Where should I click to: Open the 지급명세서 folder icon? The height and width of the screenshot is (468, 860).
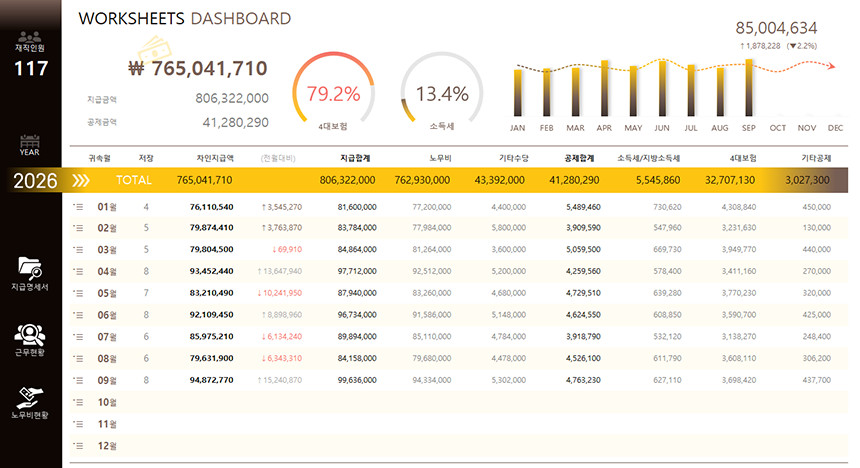pos(30,266)
